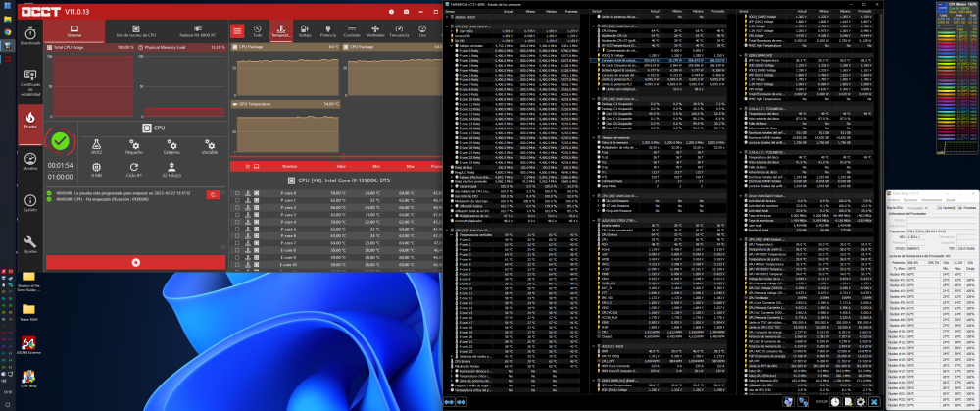Tick the checkbox for P-core 1 row

pos(237,200)
